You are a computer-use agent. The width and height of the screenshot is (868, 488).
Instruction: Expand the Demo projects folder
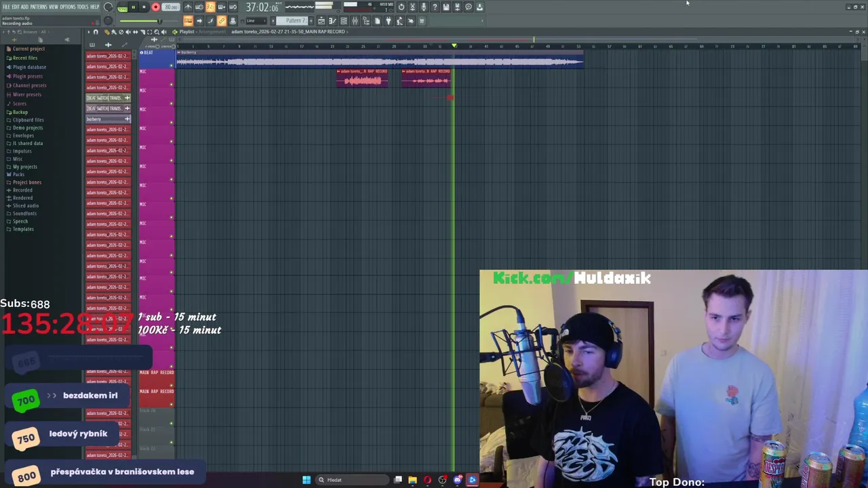(28, 127)
